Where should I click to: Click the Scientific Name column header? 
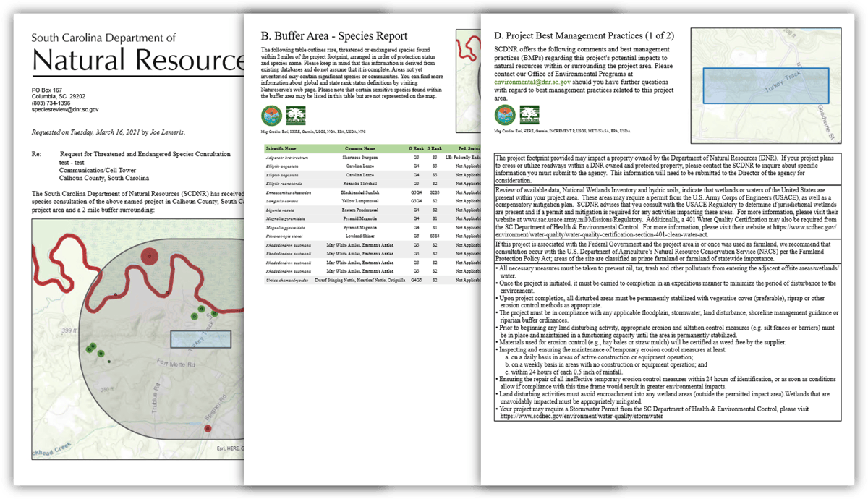pyautogui.click(x=280, y=148)
